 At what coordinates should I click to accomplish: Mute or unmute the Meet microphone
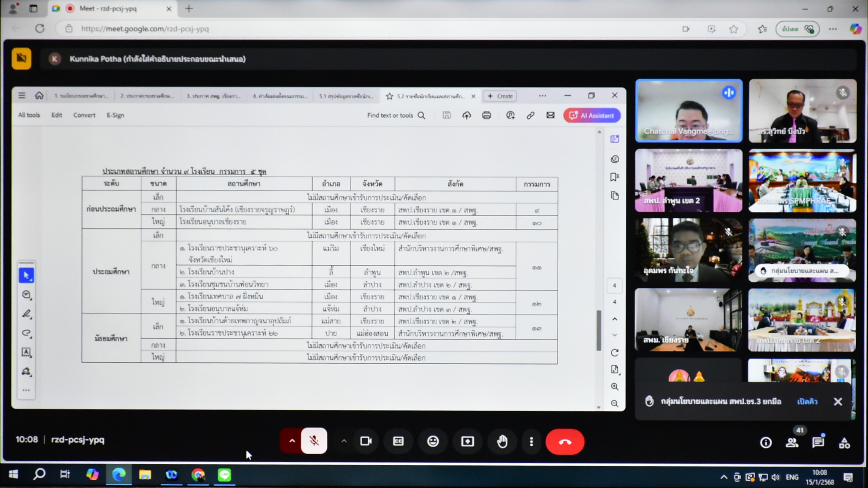(314, 441)
